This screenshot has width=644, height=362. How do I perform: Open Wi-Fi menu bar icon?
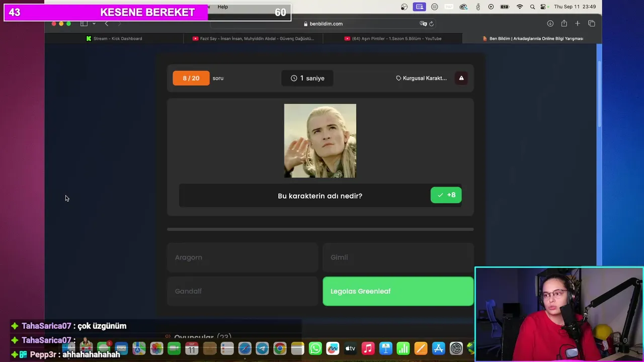[520, 7]
